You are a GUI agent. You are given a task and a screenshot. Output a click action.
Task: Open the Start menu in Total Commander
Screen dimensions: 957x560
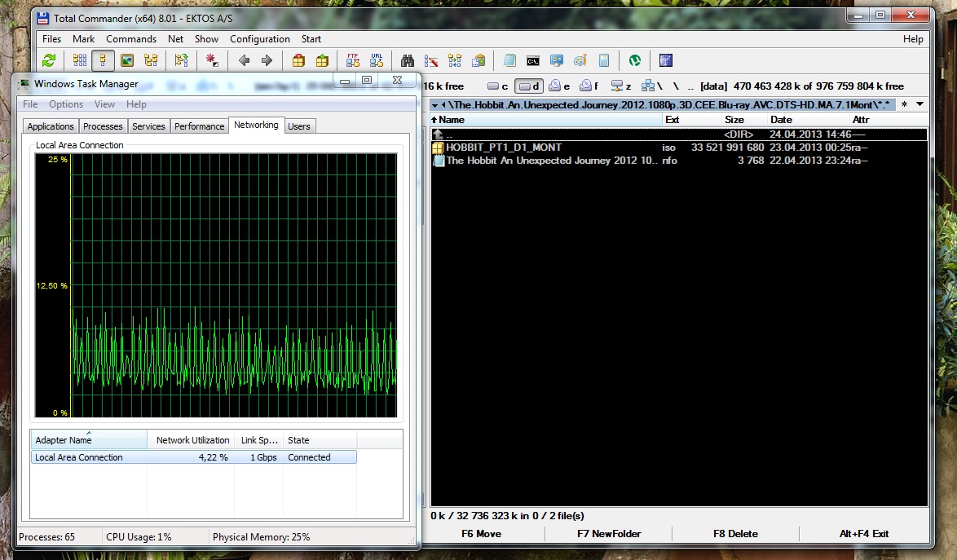pyautogui.click(x=311, y=39)
